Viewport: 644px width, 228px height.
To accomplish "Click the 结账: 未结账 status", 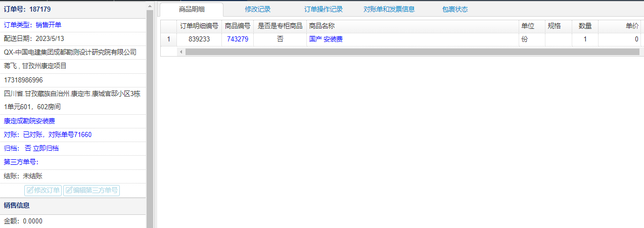I will [23, 176].
